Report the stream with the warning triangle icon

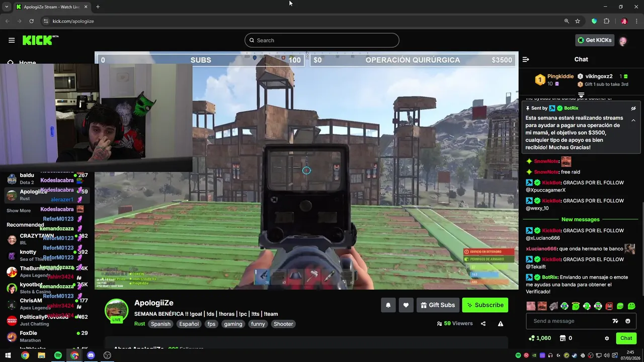(501, 324)
